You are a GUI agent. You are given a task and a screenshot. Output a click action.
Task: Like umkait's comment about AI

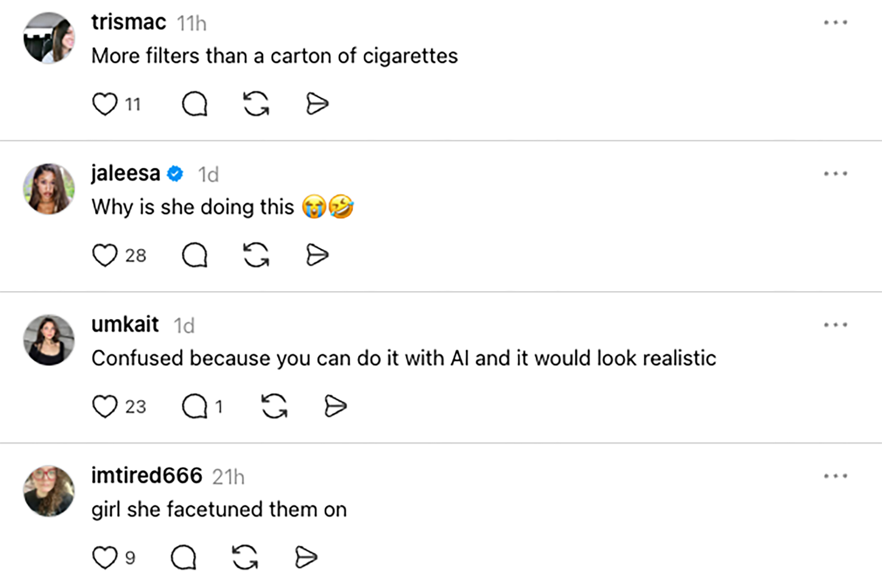(105, 406)
